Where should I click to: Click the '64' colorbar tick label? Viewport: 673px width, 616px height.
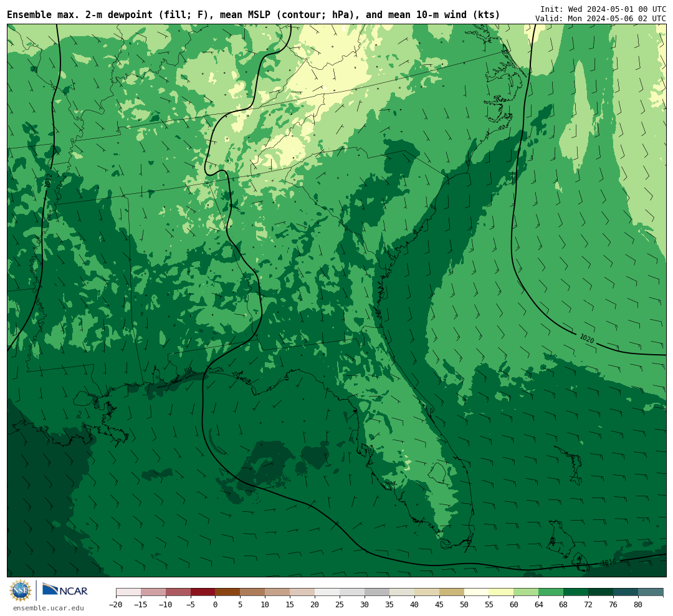pos(539,604)
